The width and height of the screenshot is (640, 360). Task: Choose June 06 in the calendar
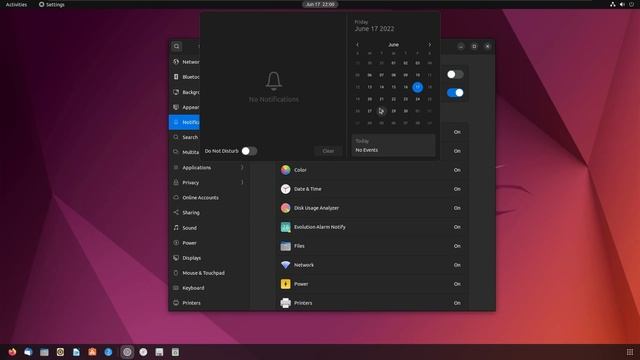point(369,75)
